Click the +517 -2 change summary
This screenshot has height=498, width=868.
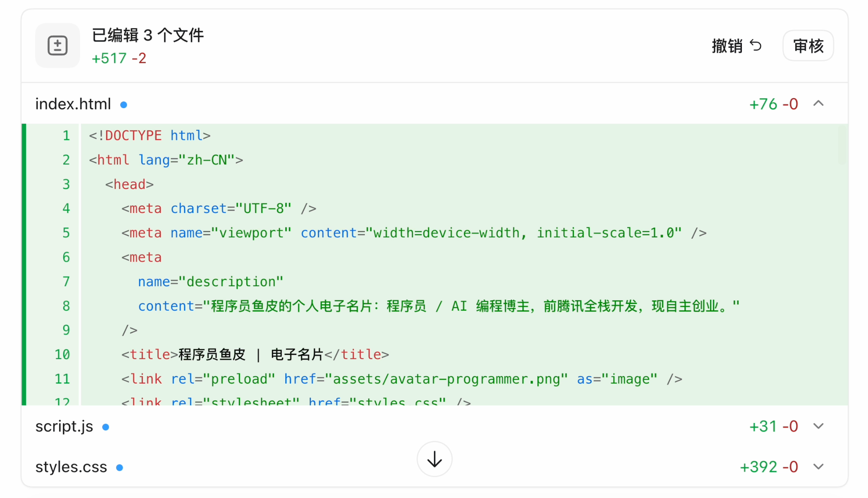click(x=119, y=58)
